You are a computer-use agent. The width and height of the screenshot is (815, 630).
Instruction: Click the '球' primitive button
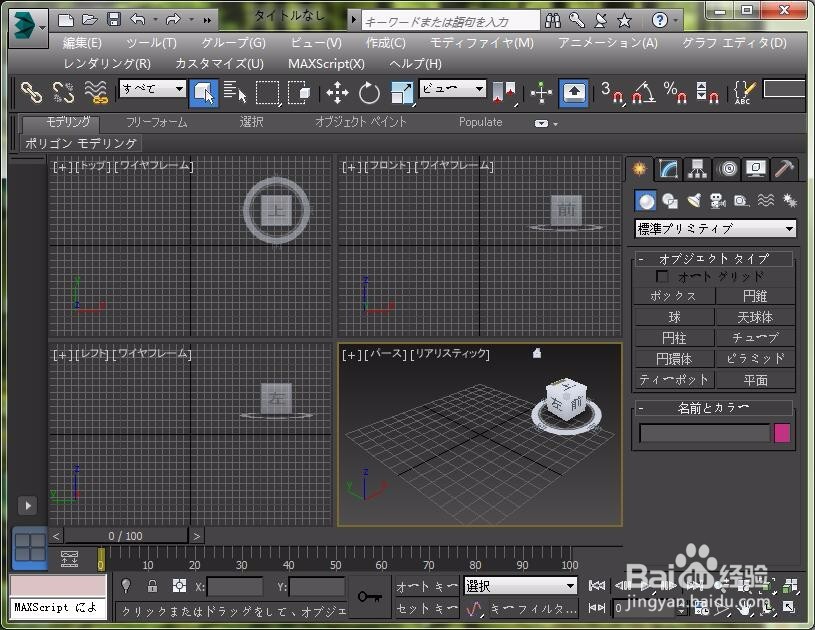[x=674, y=317]
